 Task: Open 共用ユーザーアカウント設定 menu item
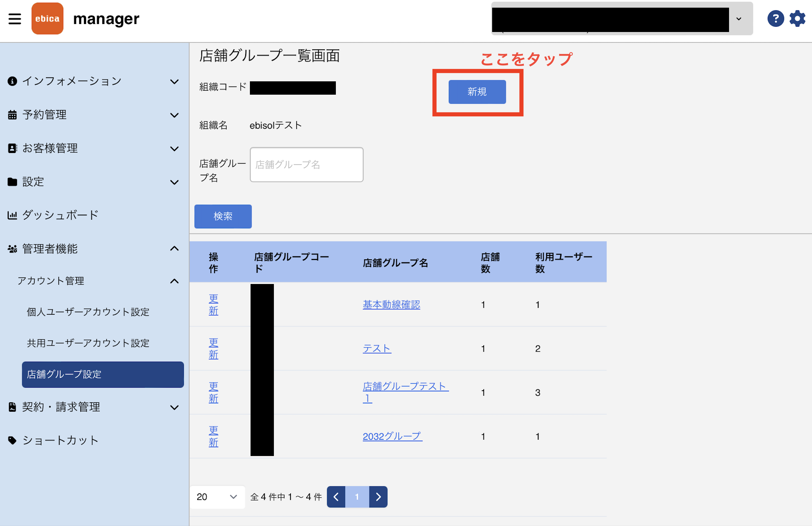[88, 343]
